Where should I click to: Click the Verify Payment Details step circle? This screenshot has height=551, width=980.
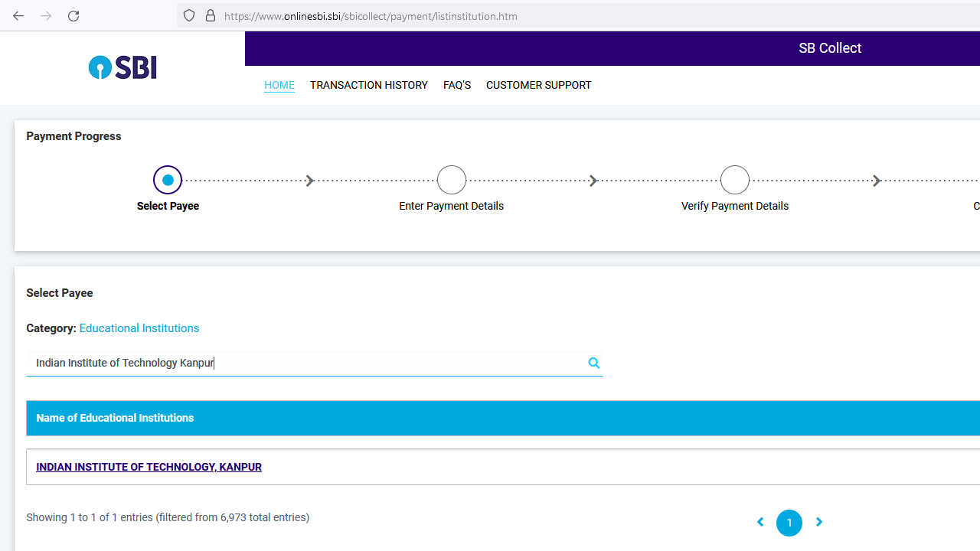(x=734, y=180)
